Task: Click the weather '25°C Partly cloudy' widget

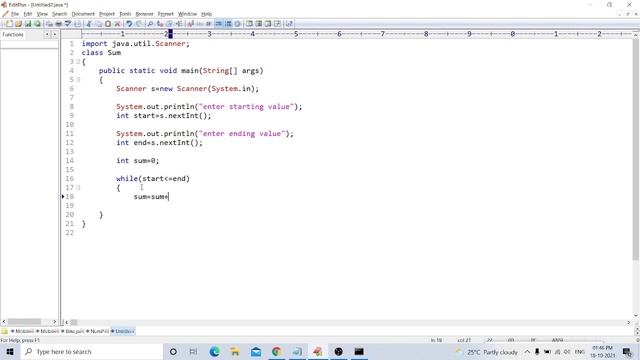Action: (487, 352)
